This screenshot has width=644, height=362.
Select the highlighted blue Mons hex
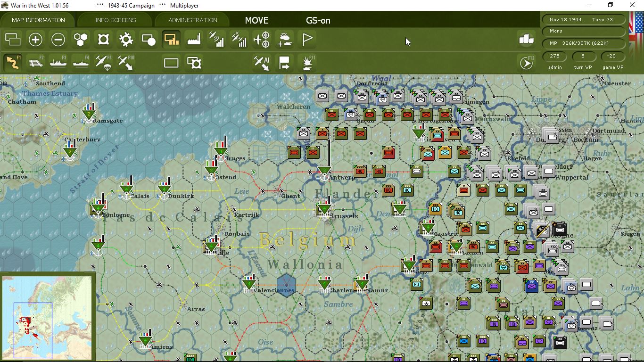[286, 285]
